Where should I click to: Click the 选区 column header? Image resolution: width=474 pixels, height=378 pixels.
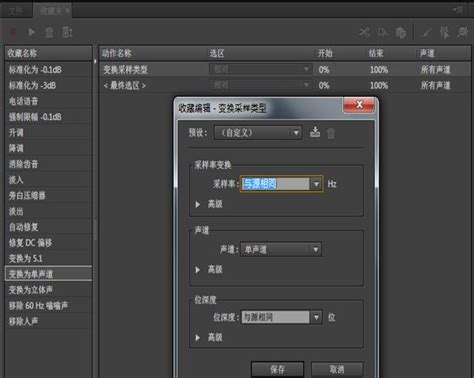point(260,53)
